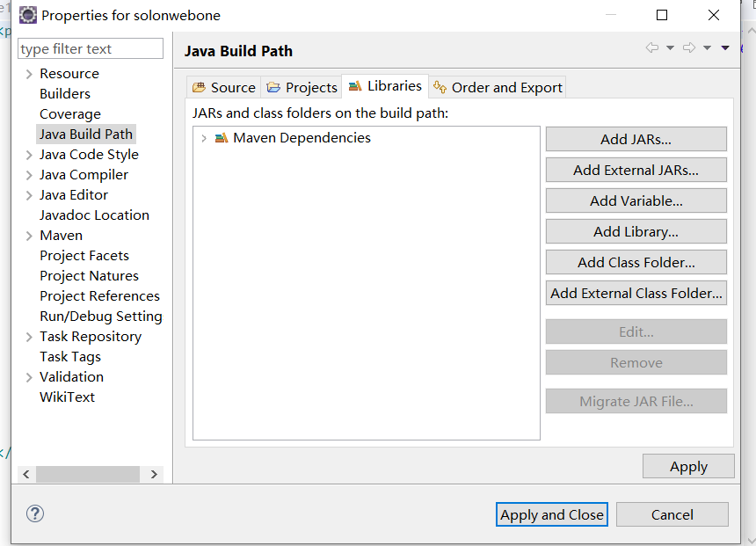Viewport: 756px width, 546px height.
Task: Click the Eclipse icon in the title bar
Action: 28,15
